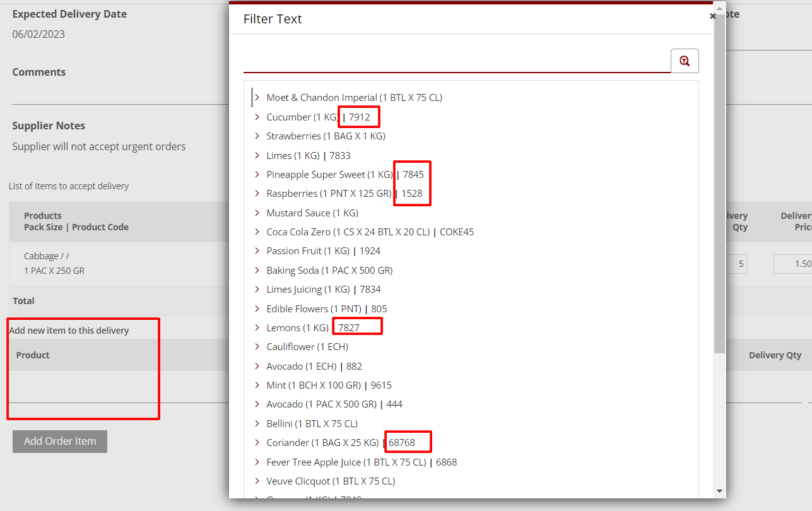This screenshot has width=812, height=511.
Task: Click the dialog scrollbar down arrow
Action: click(719, 491)
